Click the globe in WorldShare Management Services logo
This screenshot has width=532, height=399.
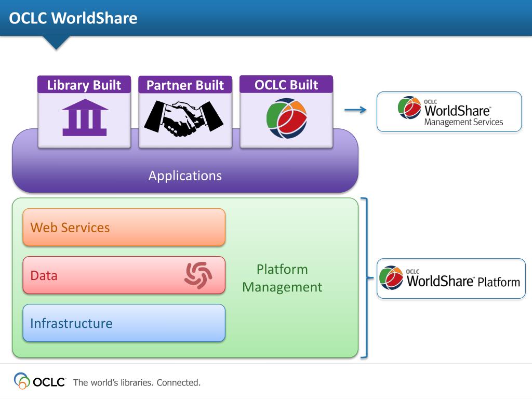pyautogui.click(x=409, y=108)
